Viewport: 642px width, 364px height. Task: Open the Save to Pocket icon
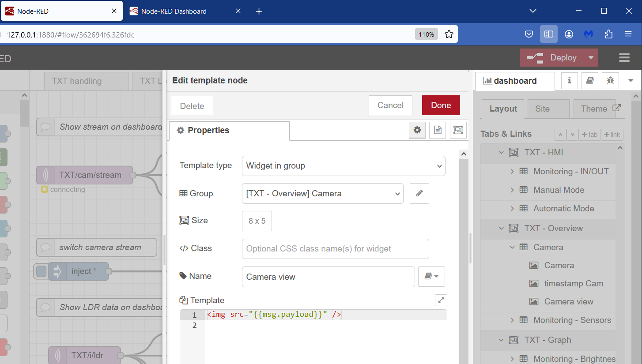click(x=529, y=34)
